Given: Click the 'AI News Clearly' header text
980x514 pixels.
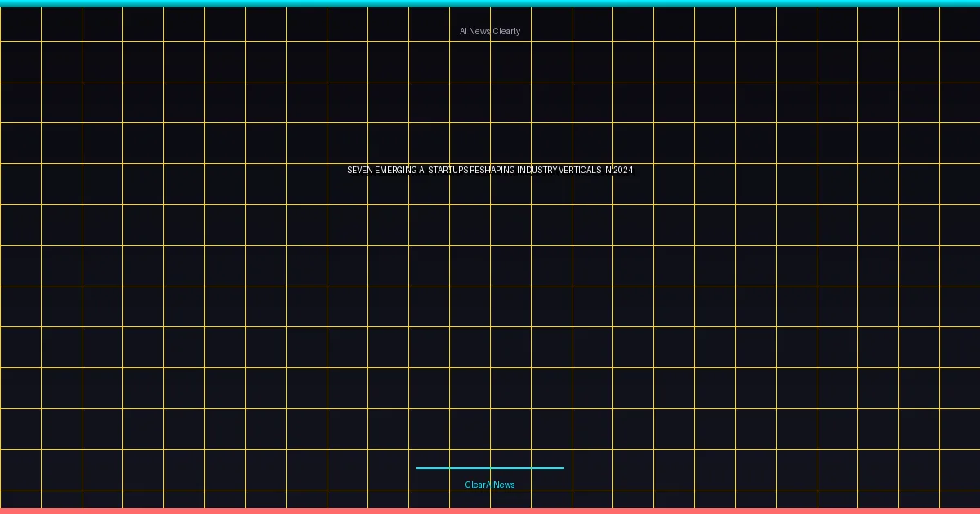Looking at the screenshot, I should 490,31.
